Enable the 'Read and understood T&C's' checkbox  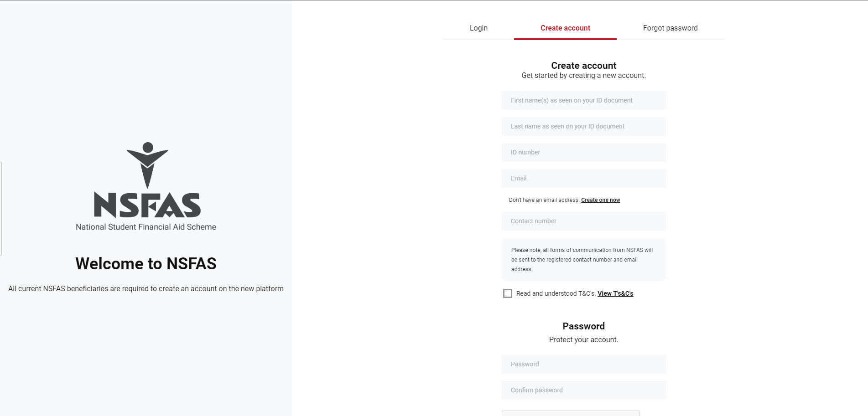507,293
